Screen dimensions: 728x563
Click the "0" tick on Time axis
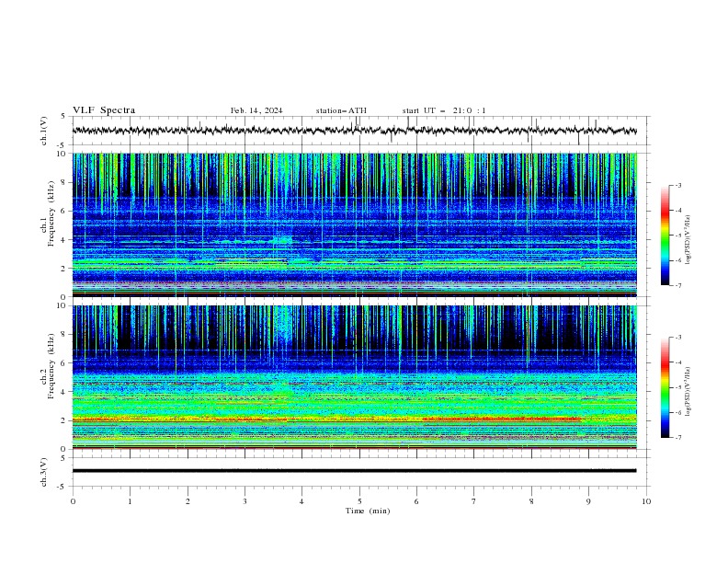tap(73, 501)
